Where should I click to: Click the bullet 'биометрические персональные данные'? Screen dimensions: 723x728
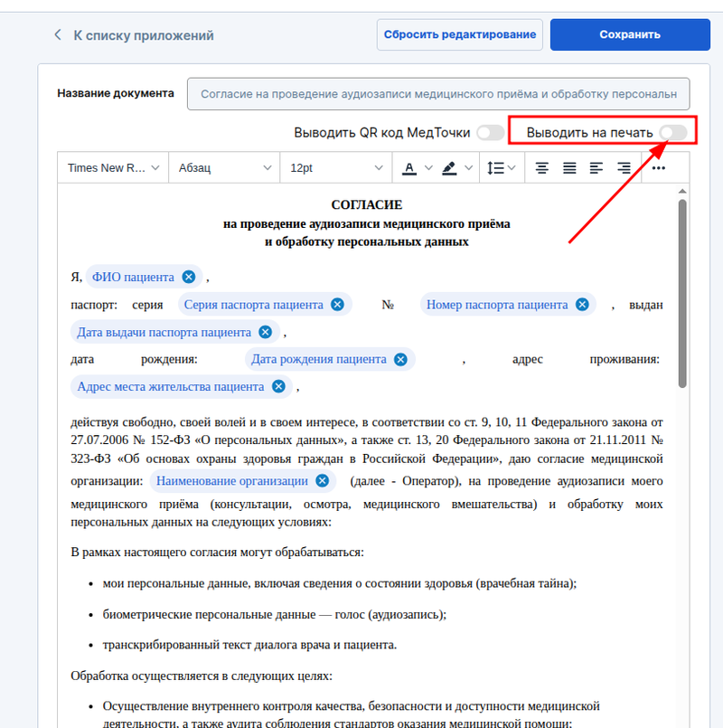(274, 615)
